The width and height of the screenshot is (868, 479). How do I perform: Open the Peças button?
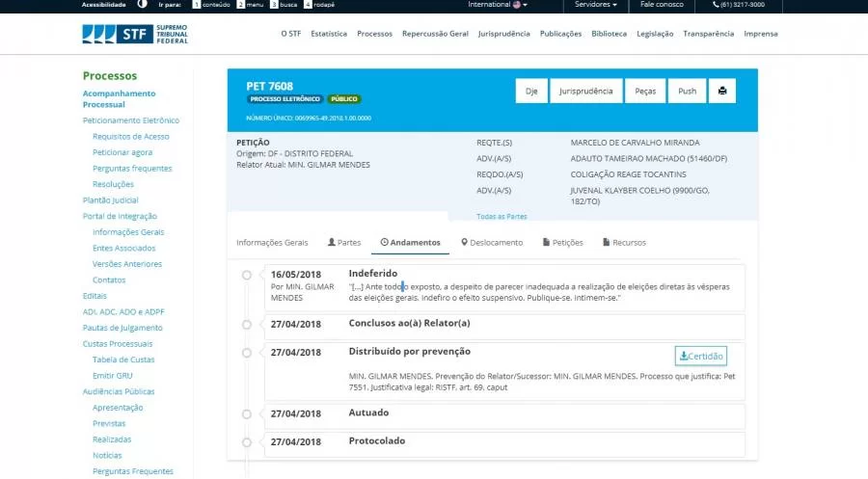[645, 91]
